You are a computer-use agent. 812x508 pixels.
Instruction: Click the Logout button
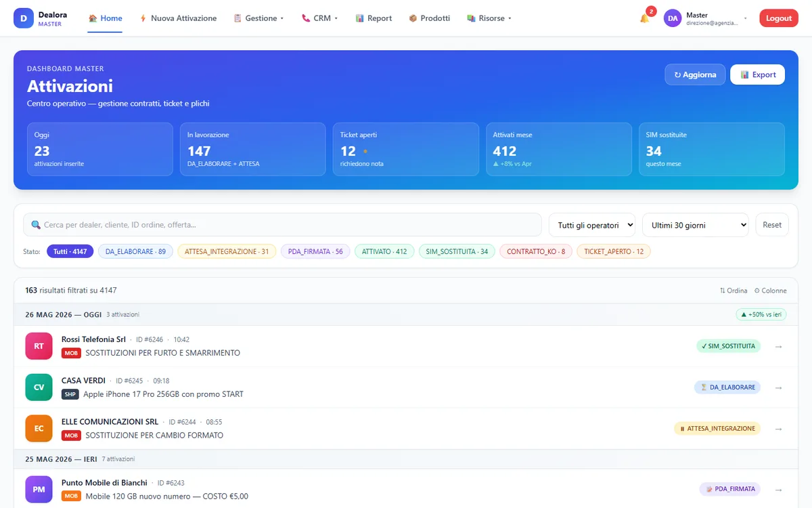pos(779,18)
